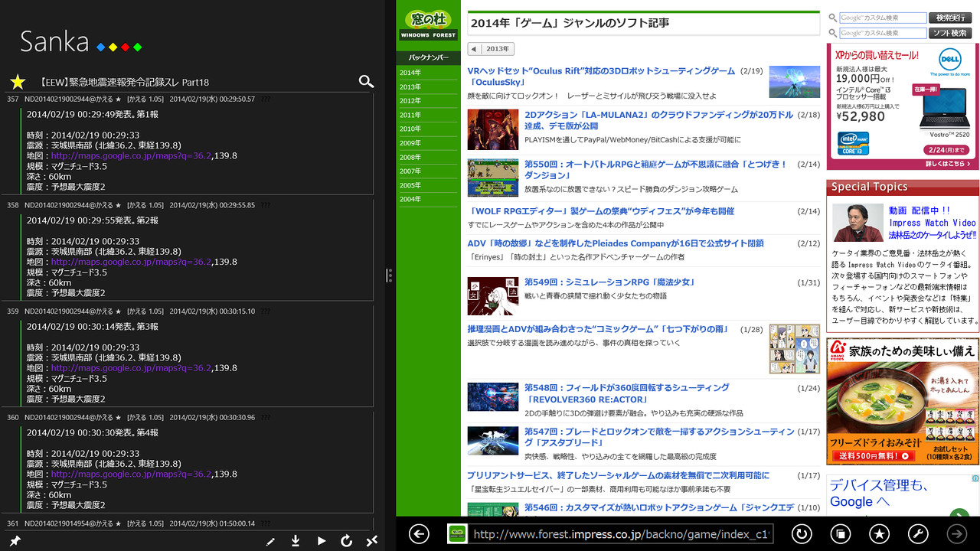Open the Google Maps link in post 359

click(x=131, y=368)
